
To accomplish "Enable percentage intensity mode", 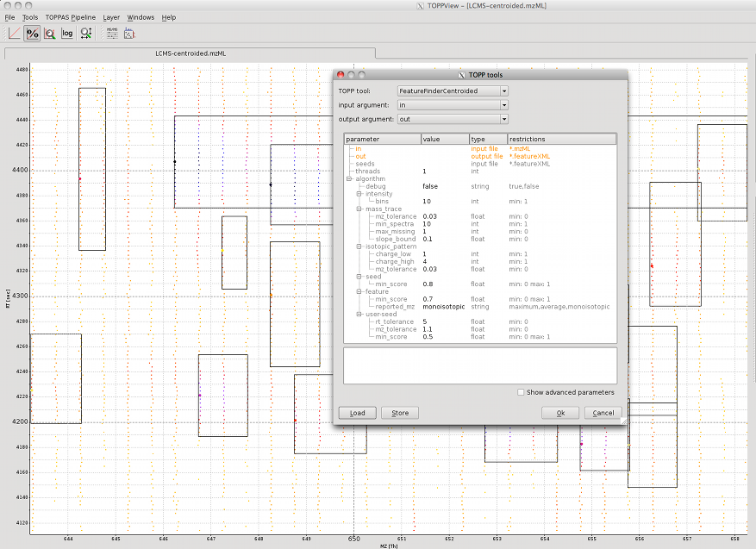I will coord(33,33).
